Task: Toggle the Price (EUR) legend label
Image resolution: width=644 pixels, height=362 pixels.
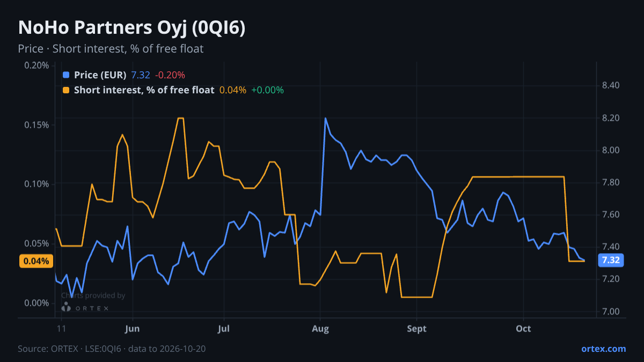Action: pos(100,75)
